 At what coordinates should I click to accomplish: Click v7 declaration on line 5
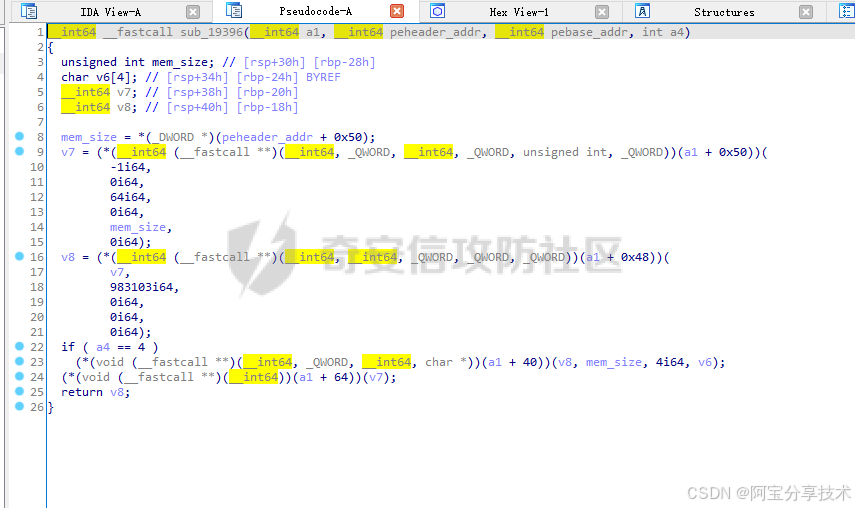tap(124, 92)
